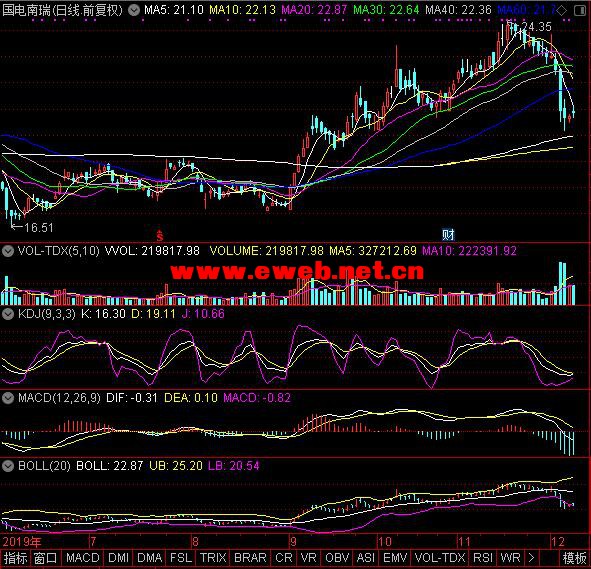
Task: Switch to the CR indicator tab
Action: (283, 558)
